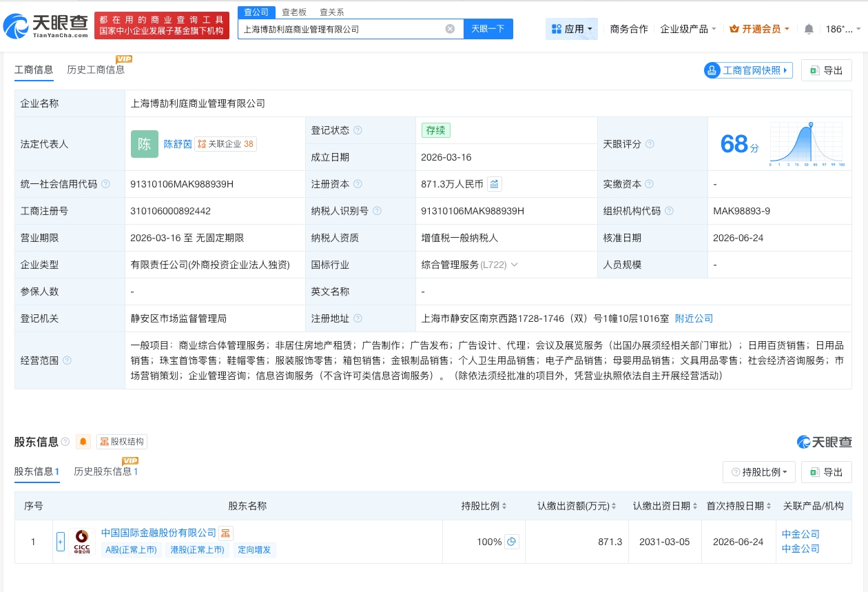Click the orange shareholder alert bell icon
The height and width of the screenshot is (592, 868).
point(83,442)
